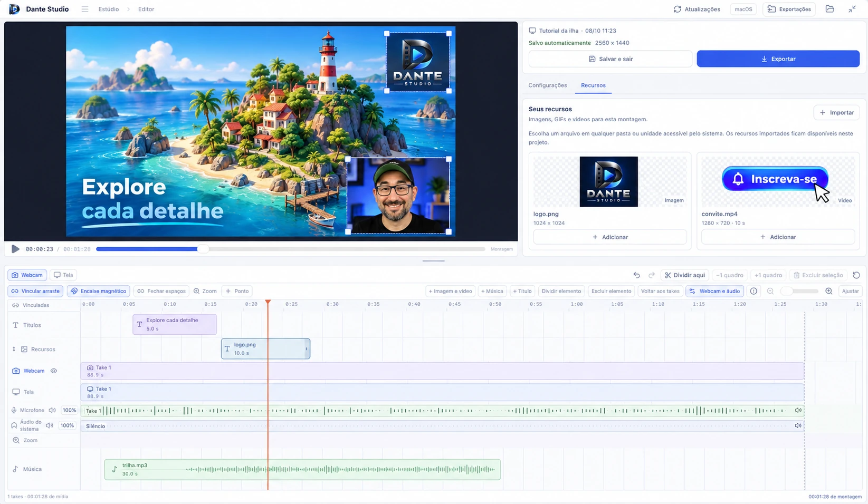
Task: Click the zoom-in magnifier before Ajustar
Action: [829, 291]
